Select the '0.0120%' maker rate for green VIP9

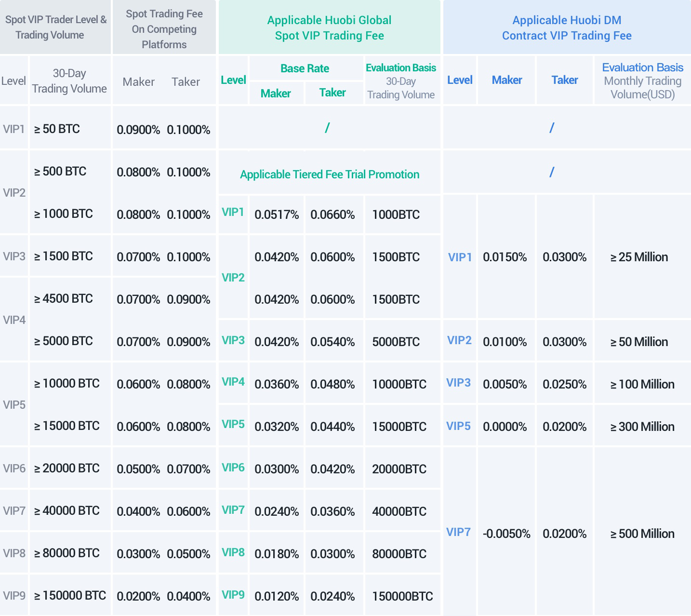(277, 596)
